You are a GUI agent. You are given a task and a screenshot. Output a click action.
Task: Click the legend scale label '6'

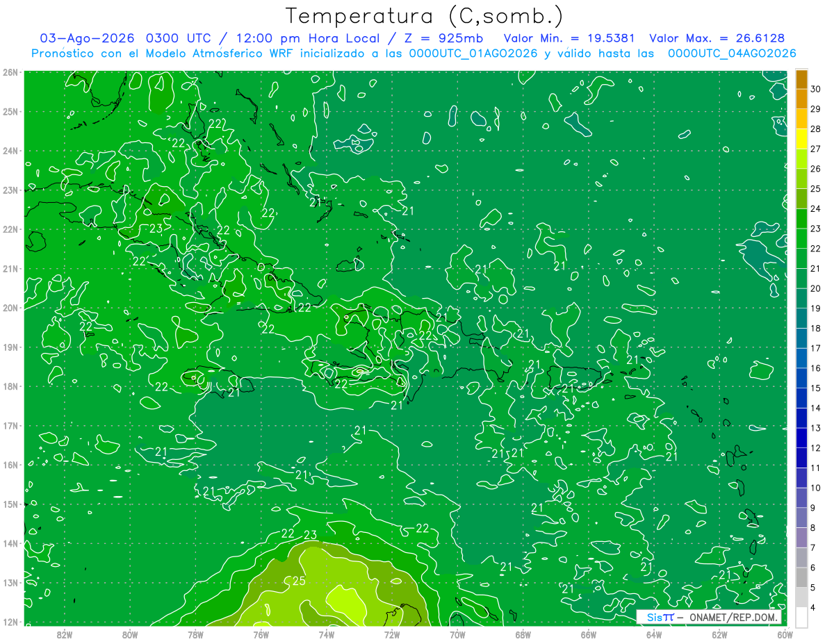[x=812, y=568]
